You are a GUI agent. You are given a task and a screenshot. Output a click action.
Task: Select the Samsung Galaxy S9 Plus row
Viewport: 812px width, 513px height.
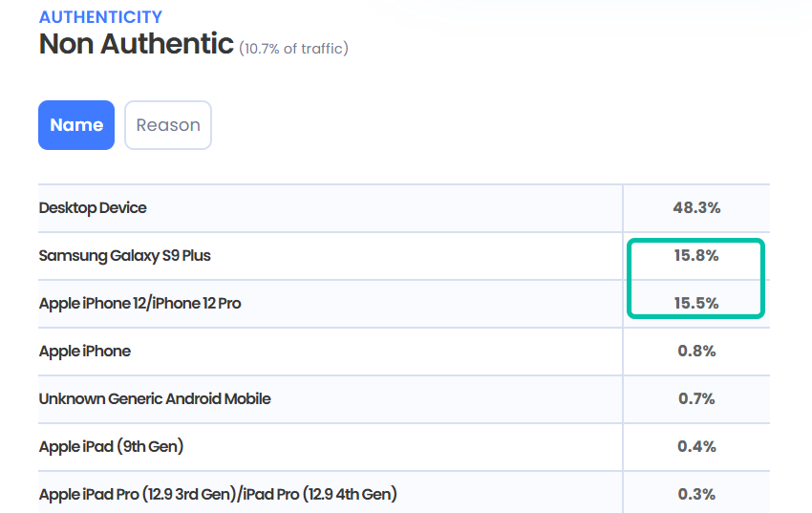[x=124, y=255]
